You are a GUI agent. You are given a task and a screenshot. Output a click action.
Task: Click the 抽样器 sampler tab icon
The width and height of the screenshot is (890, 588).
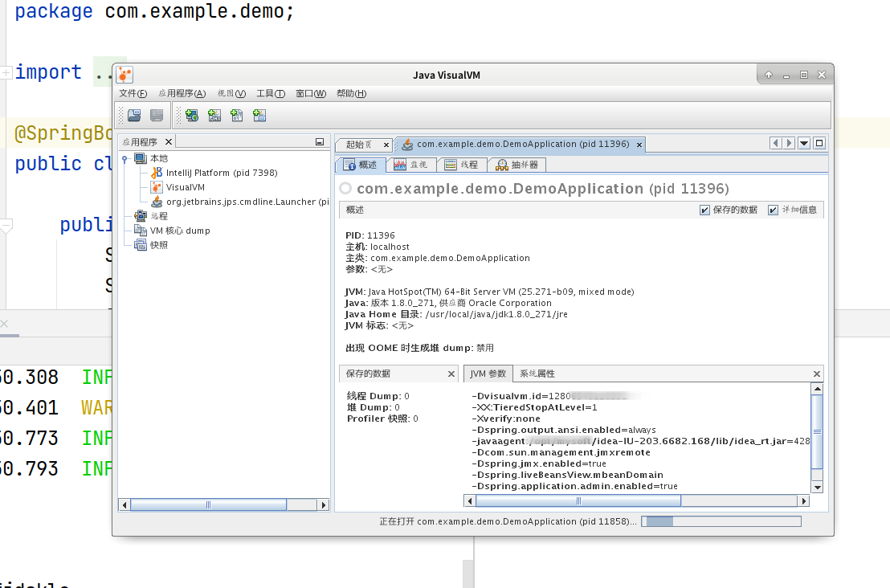[502, 165]
